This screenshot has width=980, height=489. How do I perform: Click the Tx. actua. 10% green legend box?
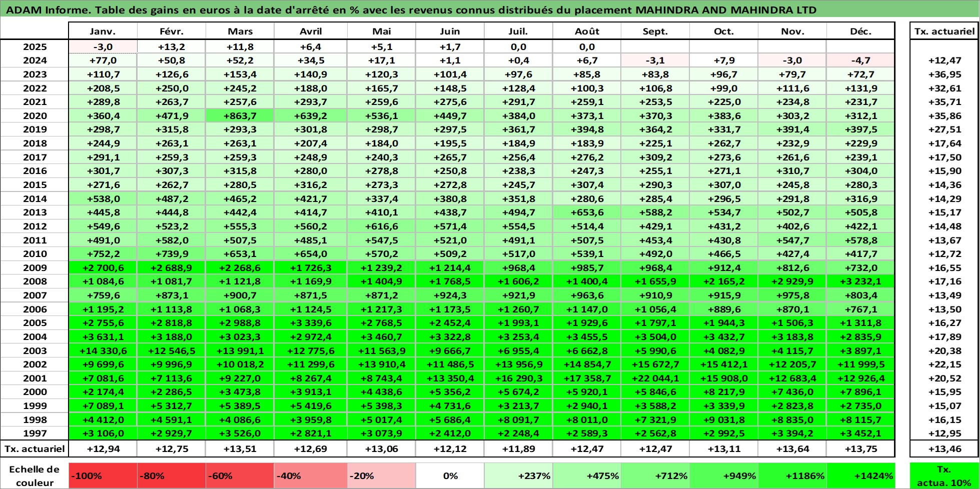point(944,476)
